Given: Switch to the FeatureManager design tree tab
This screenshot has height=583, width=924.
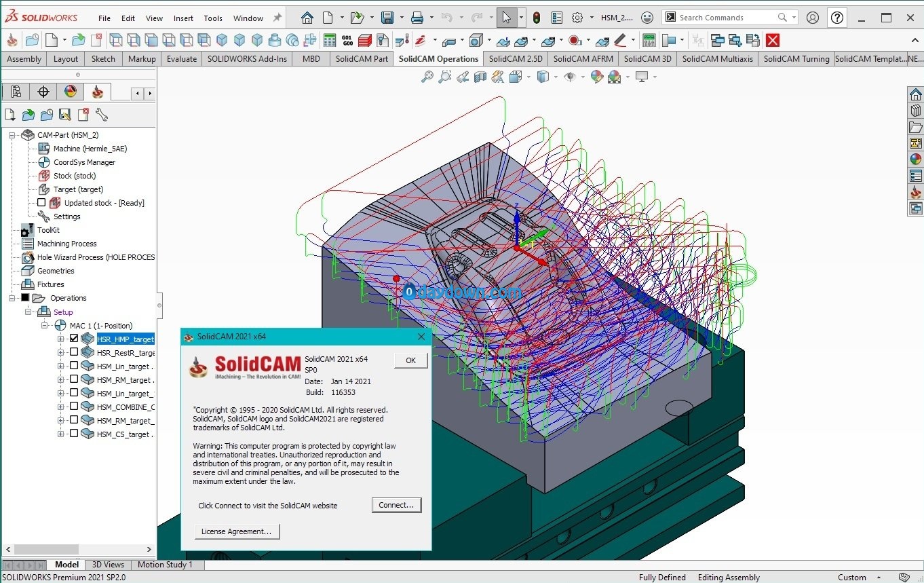Looking at the screenshot, I should [16, 92].
